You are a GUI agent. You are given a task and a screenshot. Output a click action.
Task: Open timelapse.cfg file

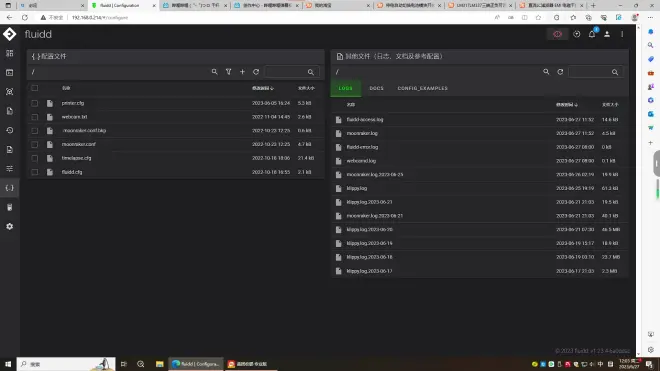(76, 158)
